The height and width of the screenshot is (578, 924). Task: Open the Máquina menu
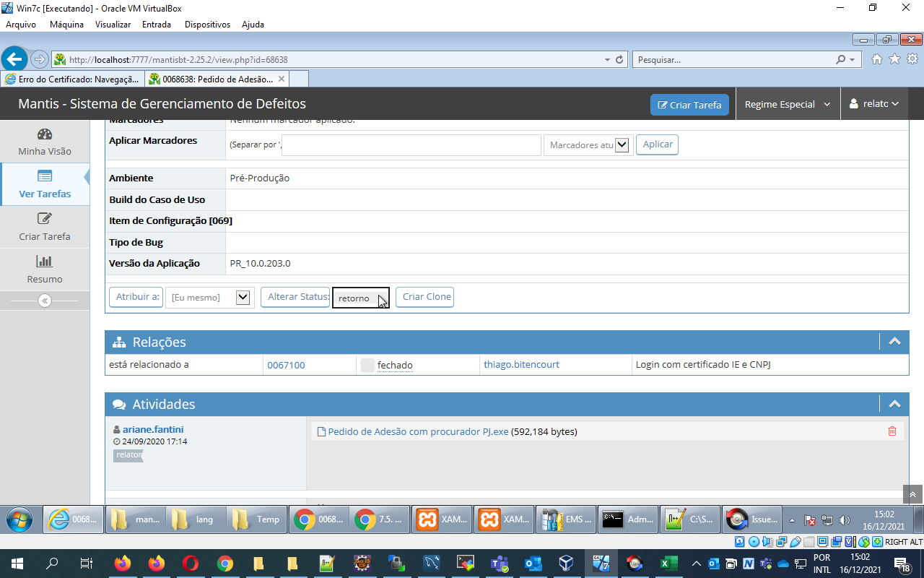(66, 24)
